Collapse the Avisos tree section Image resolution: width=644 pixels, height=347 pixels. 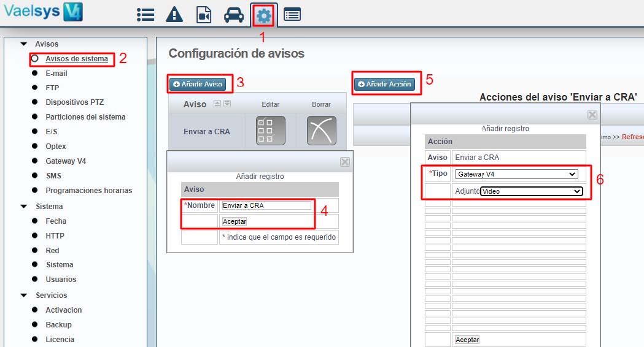[x=24, y=44]
